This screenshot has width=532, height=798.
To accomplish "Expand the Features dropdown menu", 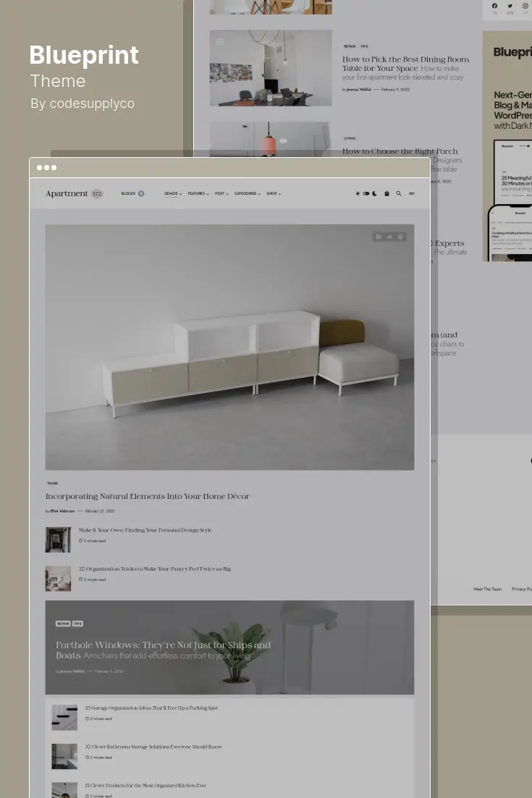I will tap(198, 193).
